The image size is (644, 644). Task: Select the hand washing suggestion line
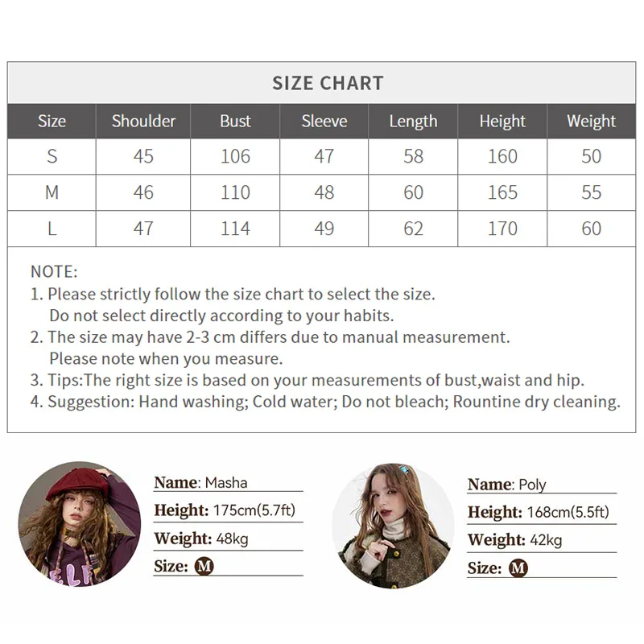tap(325, 402)
